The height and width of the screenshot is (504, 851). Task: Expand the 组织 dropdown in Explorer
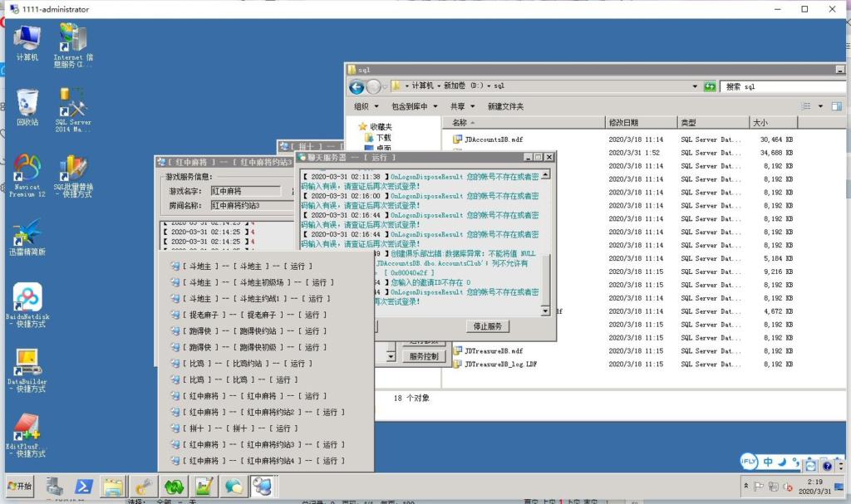coord(366,106)
